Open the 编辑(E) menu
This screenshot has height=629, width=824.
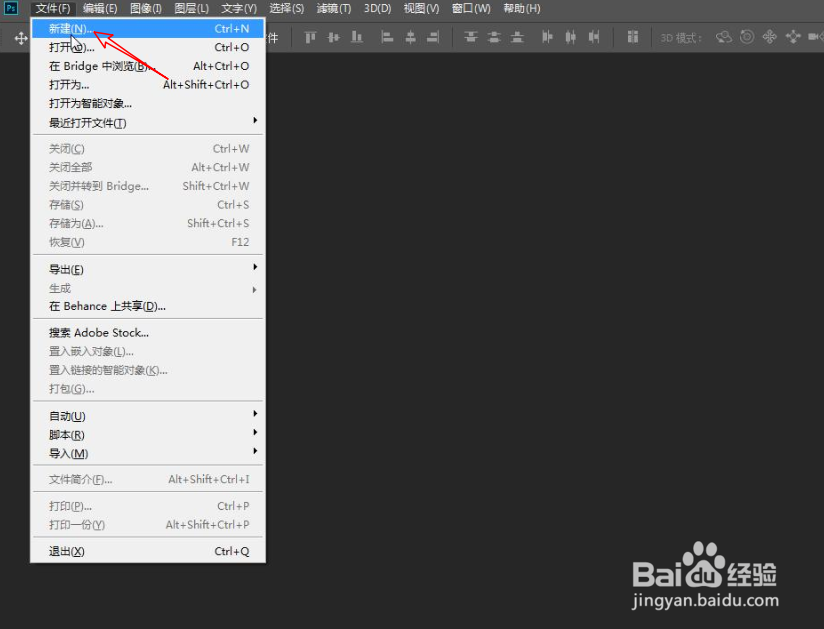click(100, 8)
